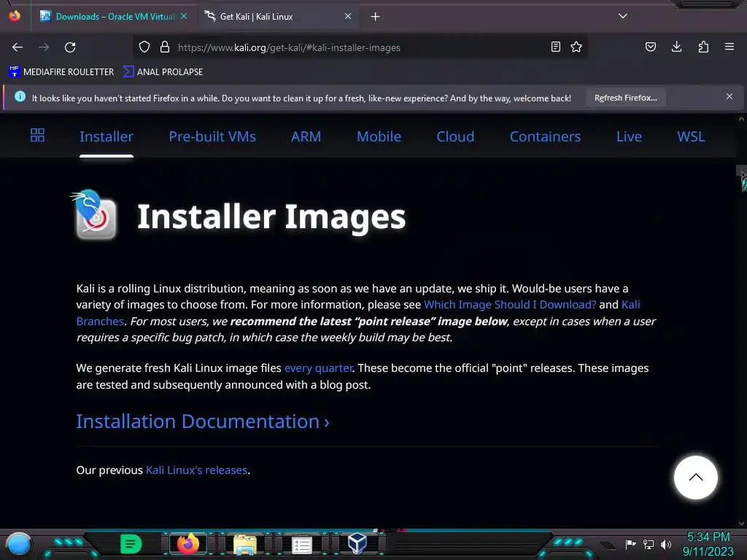Open the tracking protection shield icon

[144, 47]
